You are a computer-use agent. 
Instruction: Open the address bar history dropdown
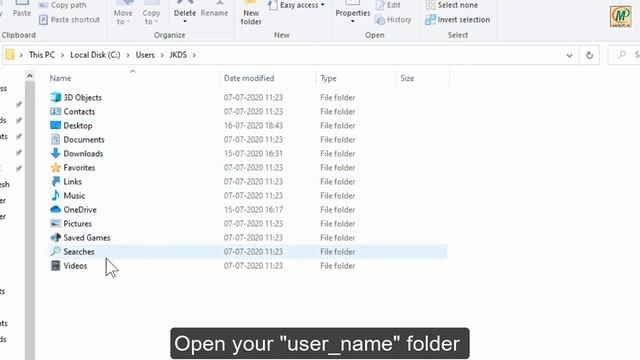pyautogui.click(x=569, y=55)
